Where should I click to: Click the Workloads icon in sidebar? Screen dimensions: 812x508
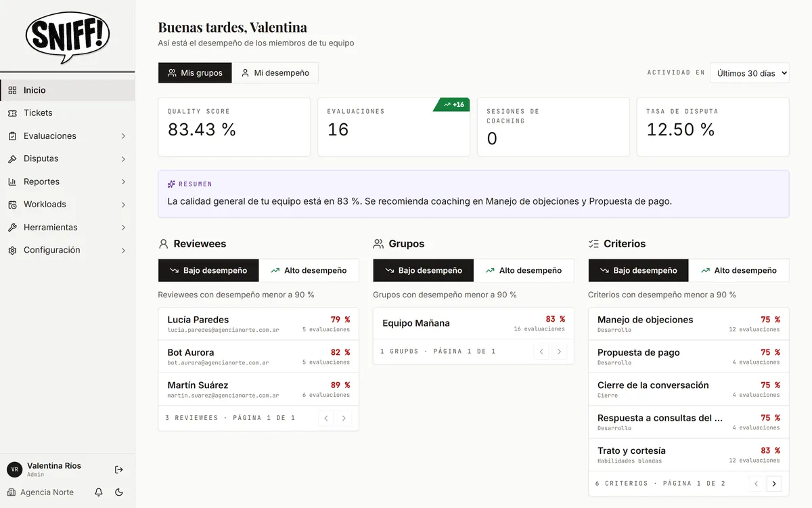(x=12, y=205)
